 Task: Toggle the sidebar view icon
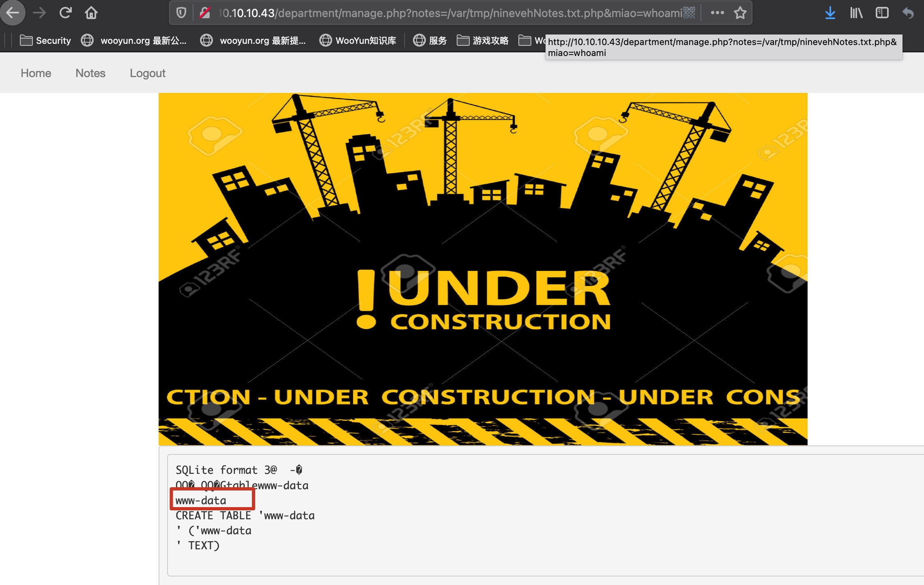tap(882, 13)
